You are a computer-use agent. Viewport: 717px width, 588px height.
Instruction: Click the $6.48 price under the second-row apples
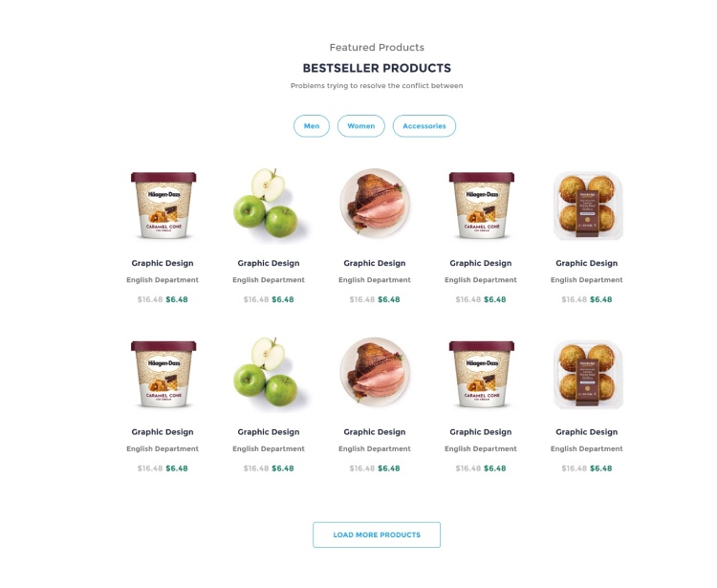[x=283, y=468]
